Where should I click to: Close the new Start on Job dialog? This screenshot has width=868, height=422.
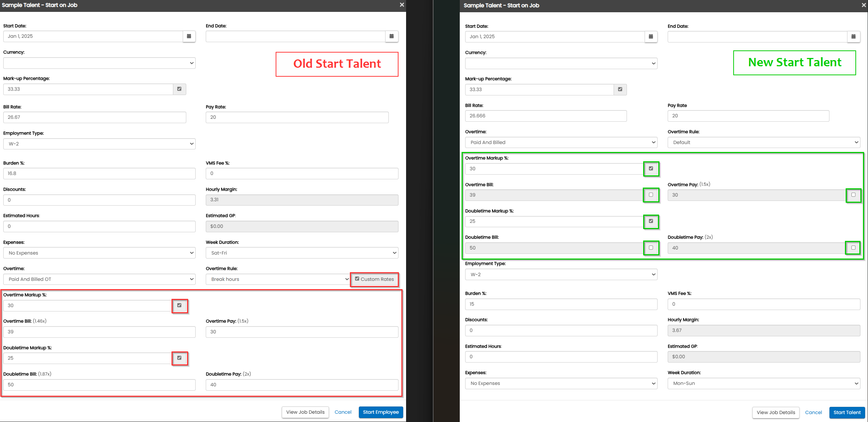point(864,5)
